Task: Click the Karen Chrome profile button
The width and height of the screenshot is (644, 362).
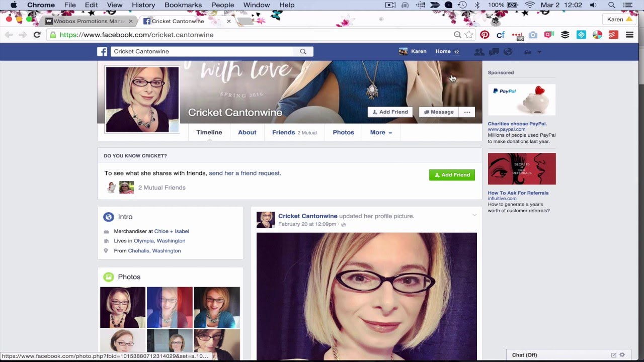Action: [618, 19]
